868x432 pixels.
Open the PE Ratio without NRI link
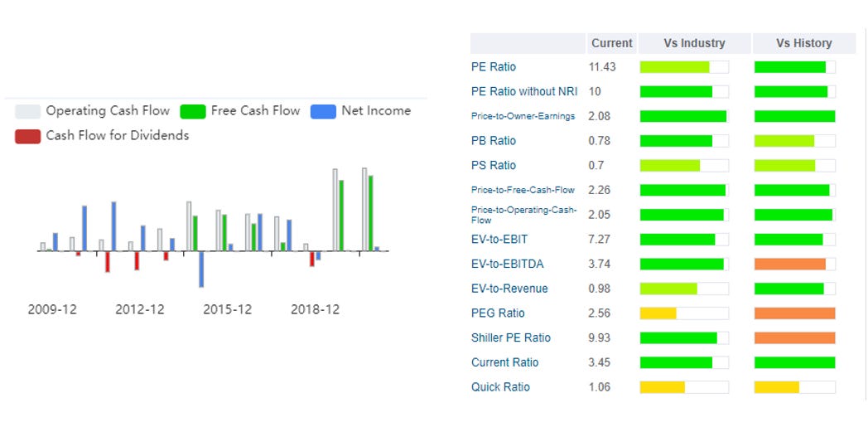[524, 91]
